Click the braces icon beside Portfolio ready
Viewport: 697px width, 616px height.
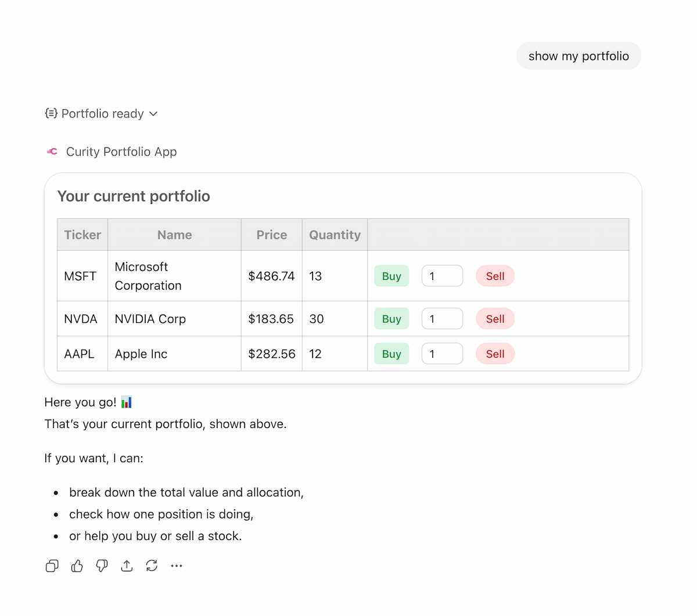[x=51, y=113]
